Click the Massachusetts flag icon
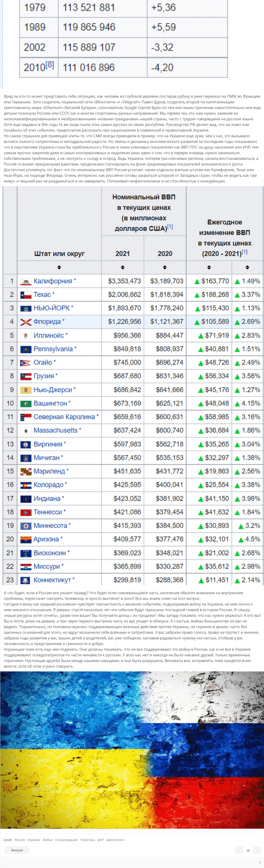Image resolution: width=264 pixels, height=868 pixels. [26, 430]
